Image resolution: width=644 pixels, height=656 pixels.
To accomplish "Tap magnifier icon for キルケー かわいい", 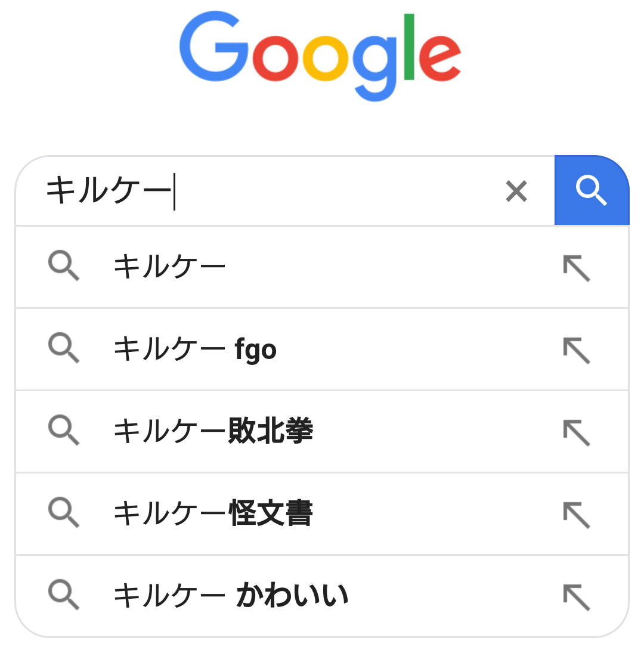I will [63, 595].
